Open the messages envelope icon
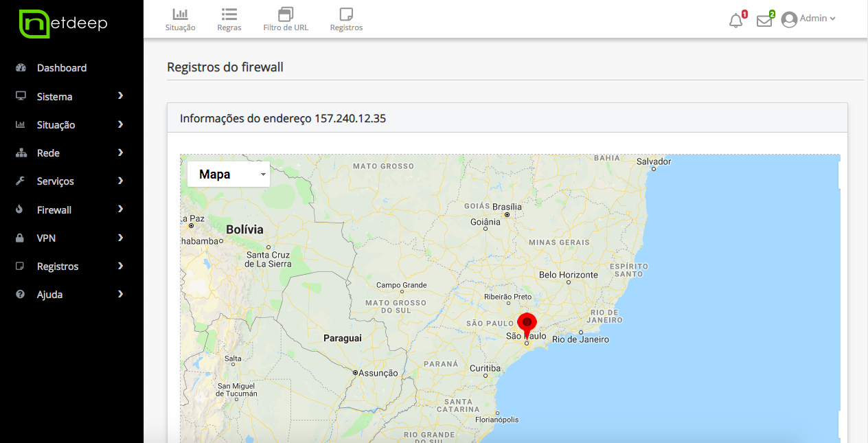The width and height of the screenshot is (868, 443). pyautogui.click(x=764, y=21)
